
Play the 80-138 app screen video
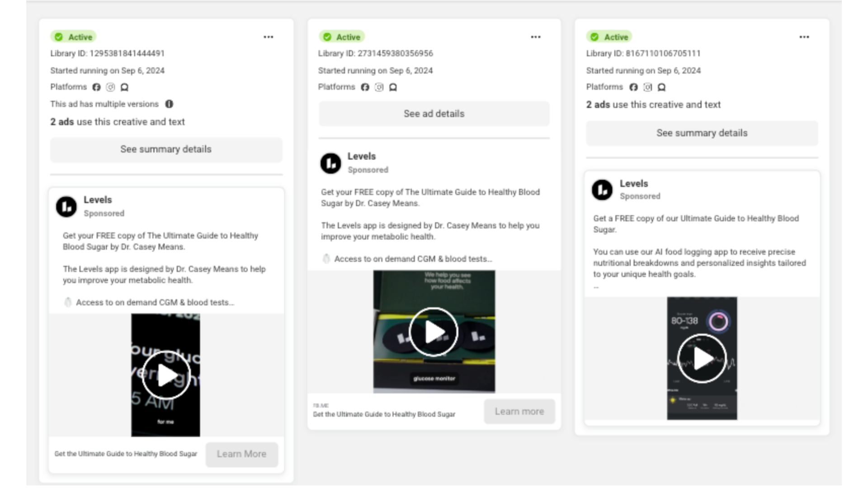(702, 359)
